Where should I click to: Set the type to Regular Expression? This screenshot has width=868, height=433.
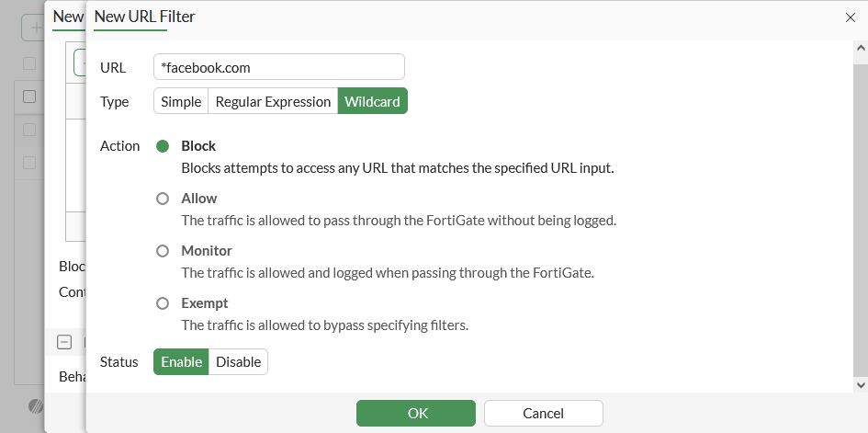point(273,101)
